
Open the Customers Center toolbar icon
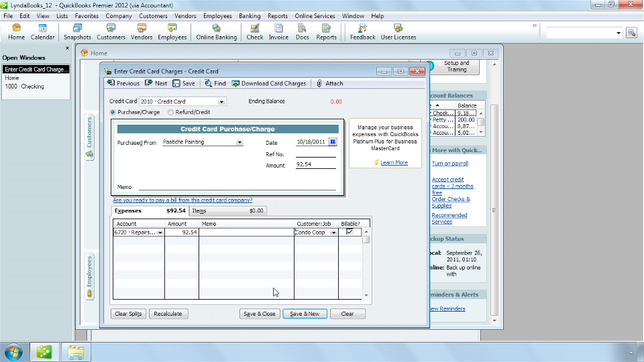pos(111,32)
